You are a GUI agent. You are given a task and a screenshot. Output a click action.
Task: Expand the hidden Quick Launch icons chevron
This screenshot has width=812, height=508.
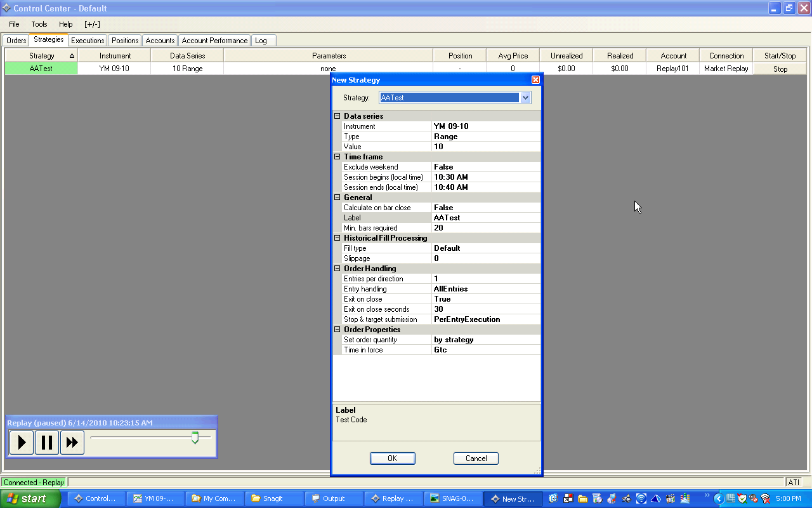point(707,496)
